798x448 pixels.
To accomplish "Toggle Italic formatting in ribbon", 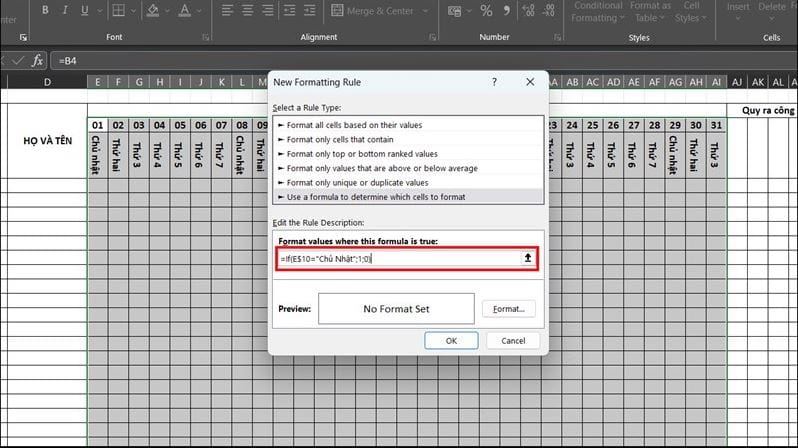I will point(65,10).
